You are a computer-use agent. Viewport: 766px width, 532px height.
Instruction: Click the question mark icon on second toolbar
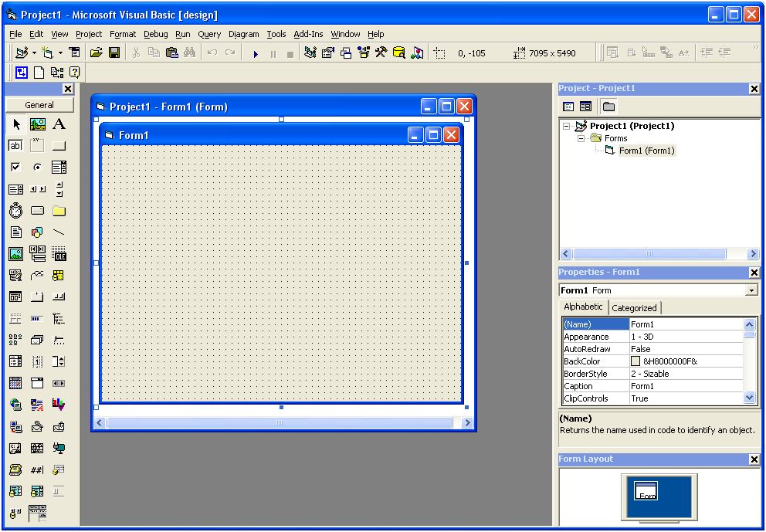74,73
